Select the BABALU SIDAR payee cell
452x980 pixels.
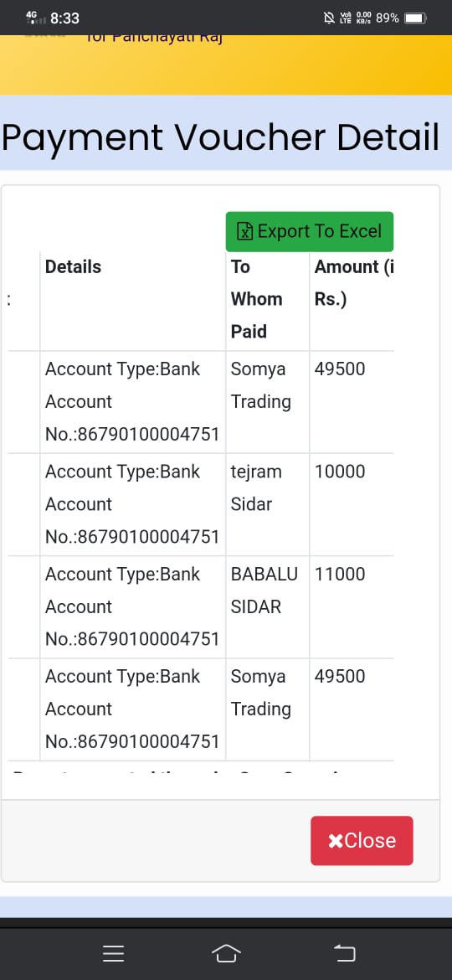(x=267, y=607)
